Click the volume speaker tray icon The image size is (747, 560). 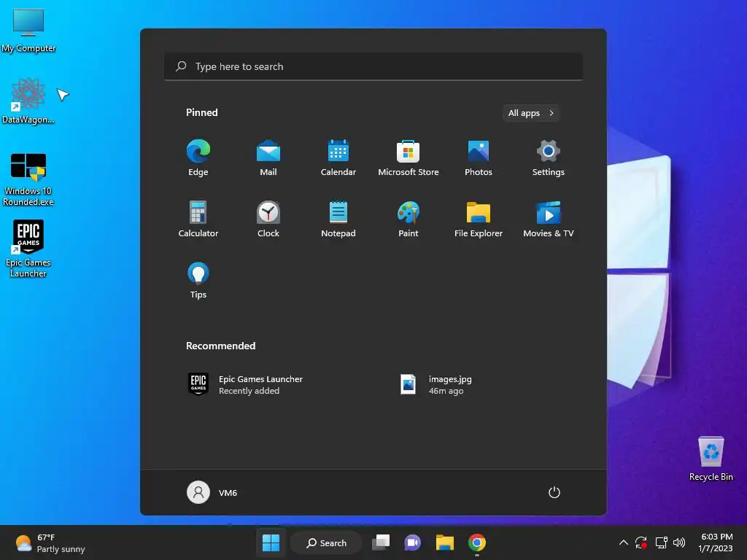pos(679,542)
